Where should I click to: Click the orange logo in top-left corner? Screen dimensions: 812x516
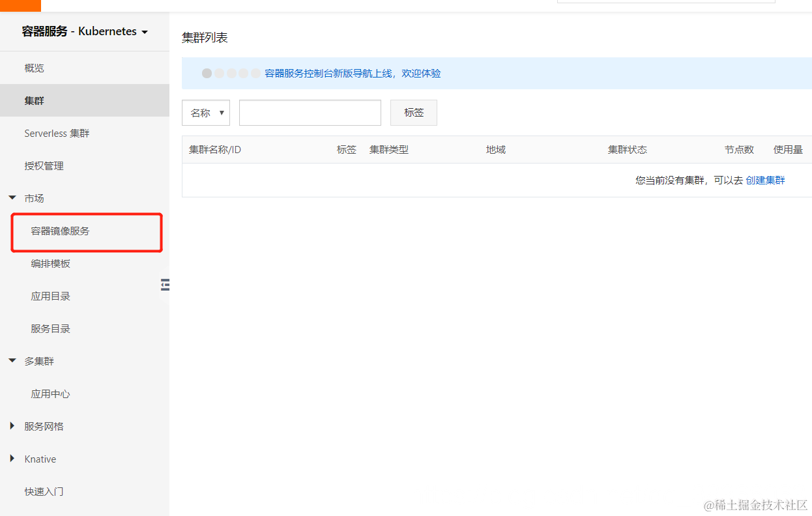[20, 6]
